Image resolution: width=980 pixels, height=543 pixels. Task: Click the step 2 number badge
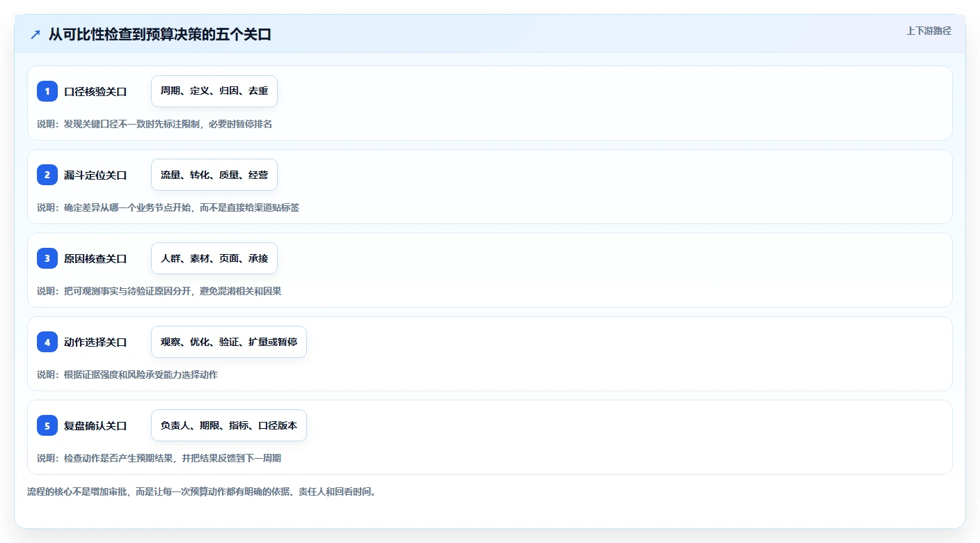click(x=47, y=175)
